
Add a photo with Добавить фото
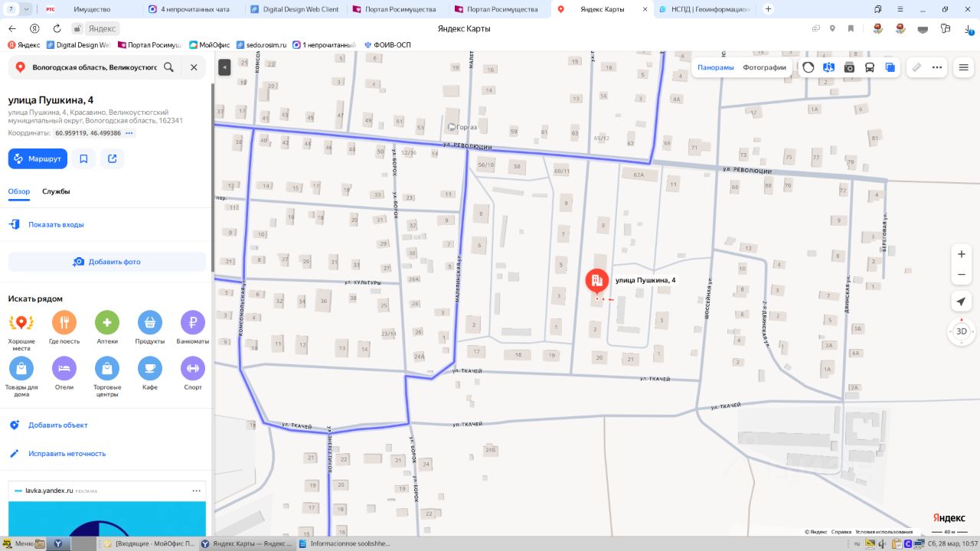pos(107,262)
